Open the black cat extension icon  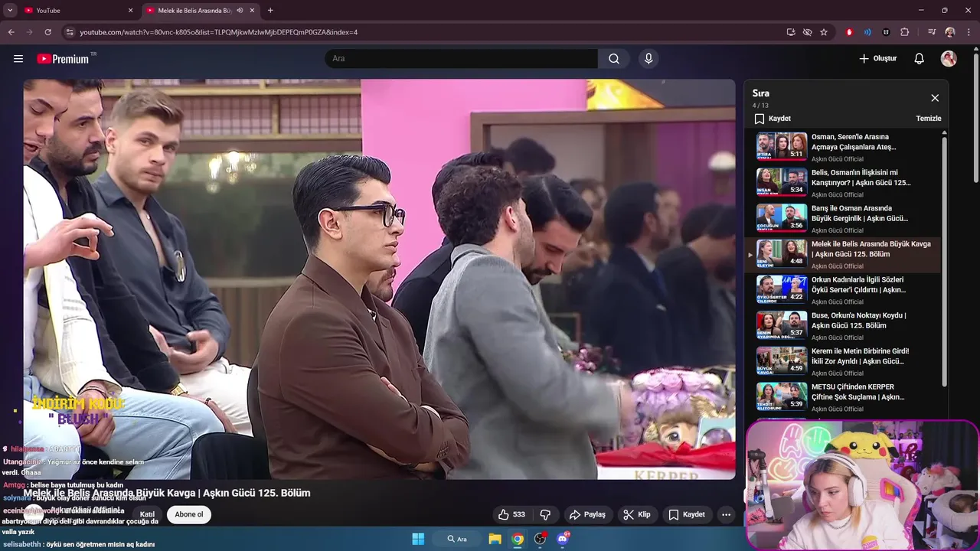[x=887, y=32]
